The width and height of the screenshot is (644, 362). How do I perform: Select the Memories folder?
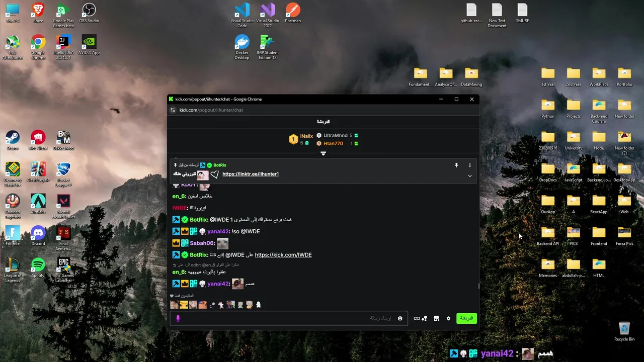(x=548, y=267)
